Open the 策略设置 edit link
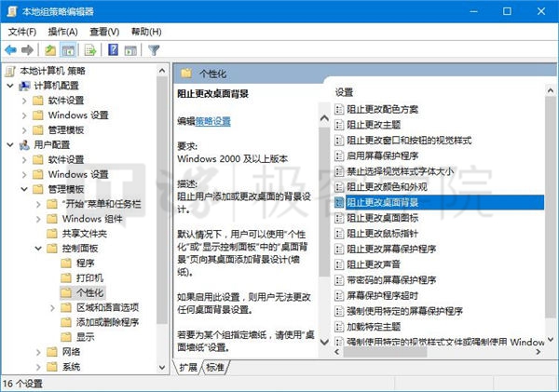The width and height of the screenshot is (559, 392). click(x=212, y=122)
